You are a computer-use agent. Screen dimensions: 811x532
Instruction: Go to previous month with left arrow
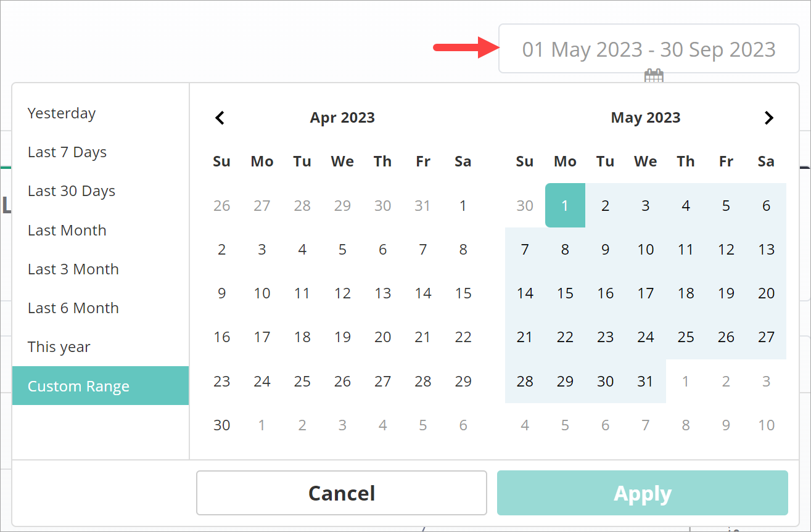coord(220,118)
